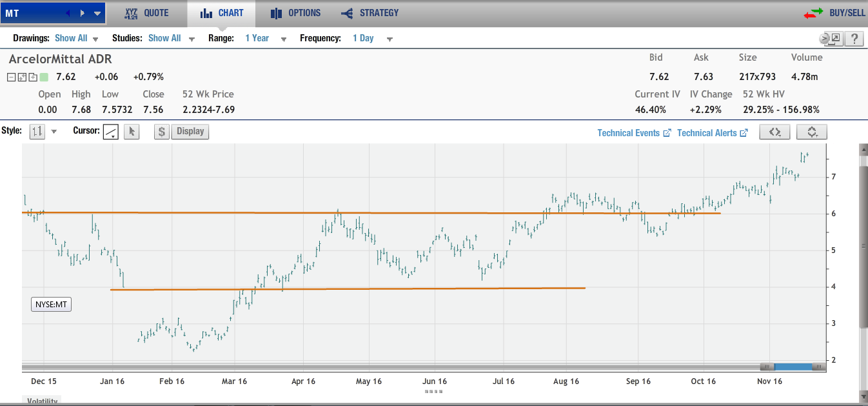Open the Technical Alerts link
This screenshot has height=406, width=868.
(713, 133)
